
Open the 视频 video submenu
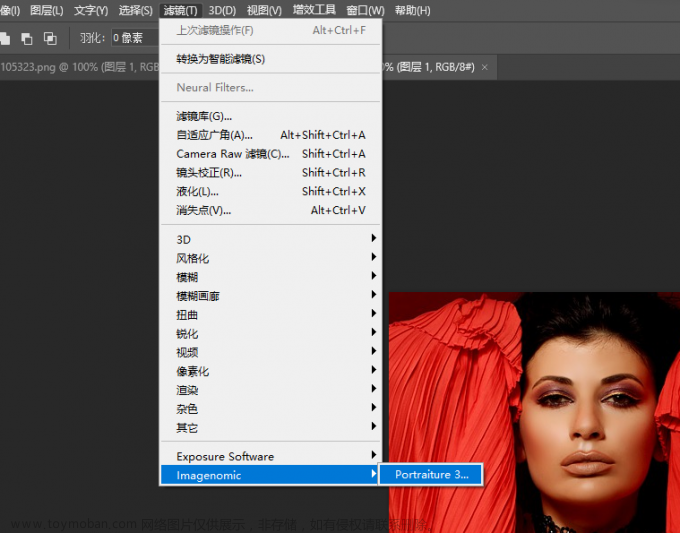tap(271, 352)
